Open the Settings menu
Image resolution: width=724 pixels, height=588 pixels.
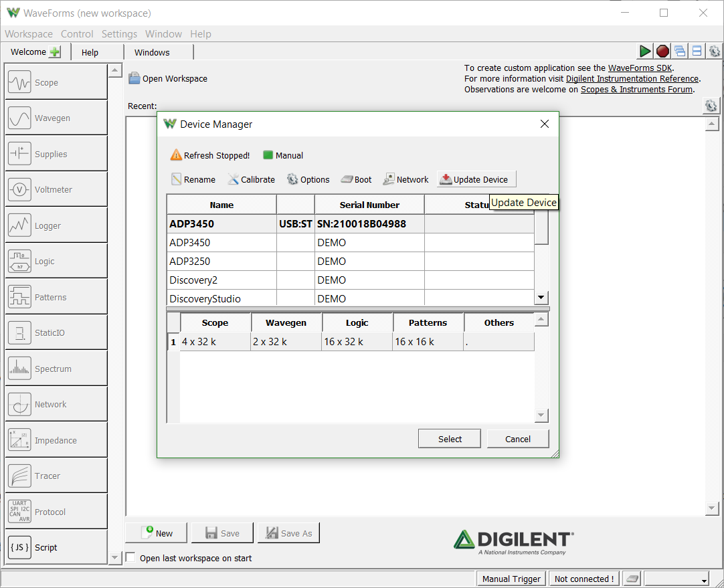coord(119,33)
